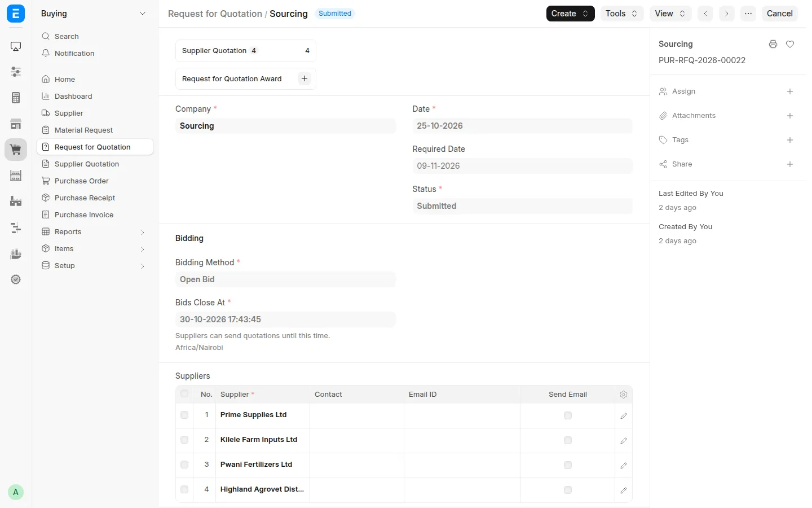Click the user avatar A
This screenshot has height=508, width=812.
coord(16,492)
